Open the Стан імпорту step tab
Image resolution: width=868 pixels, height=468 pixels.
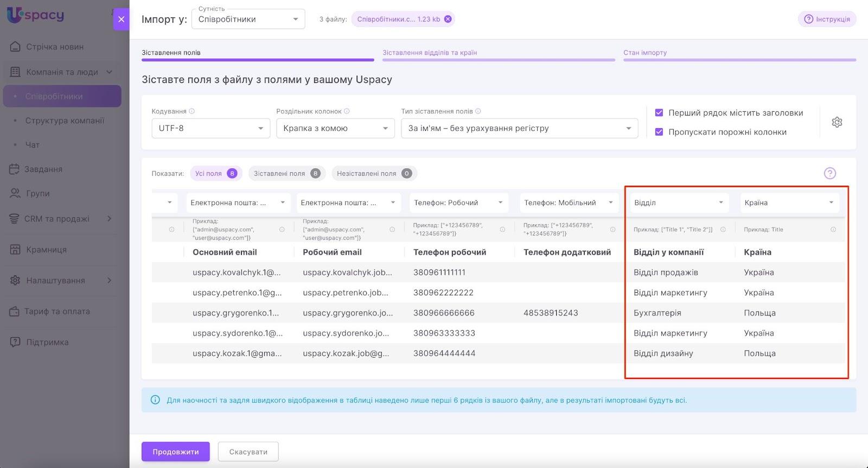pos(645,53)
